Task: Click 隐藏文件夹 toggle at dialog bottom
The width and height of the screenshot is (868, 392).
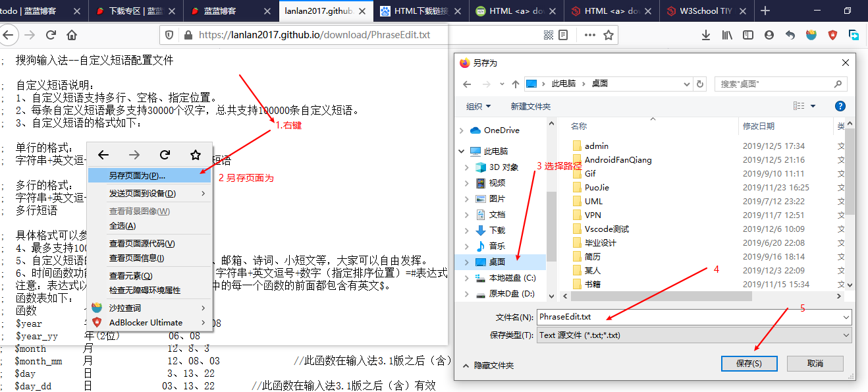Action: coord(488,365)
